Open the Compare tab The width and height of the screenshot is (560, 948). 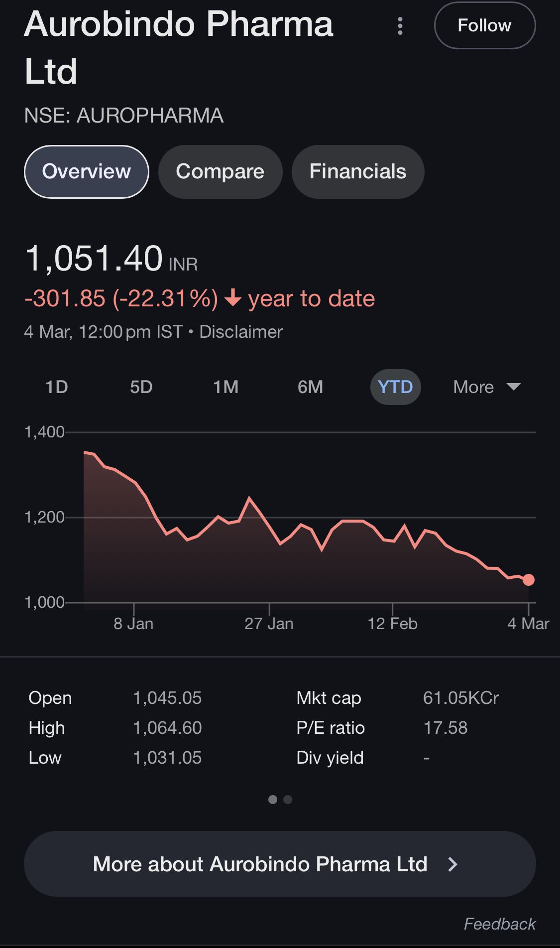pos(220,172)
